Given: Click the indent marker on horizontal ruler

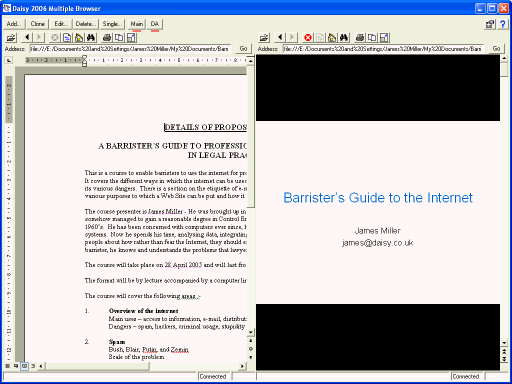Looking at the screenshot, I should click(x=85, y=61).
